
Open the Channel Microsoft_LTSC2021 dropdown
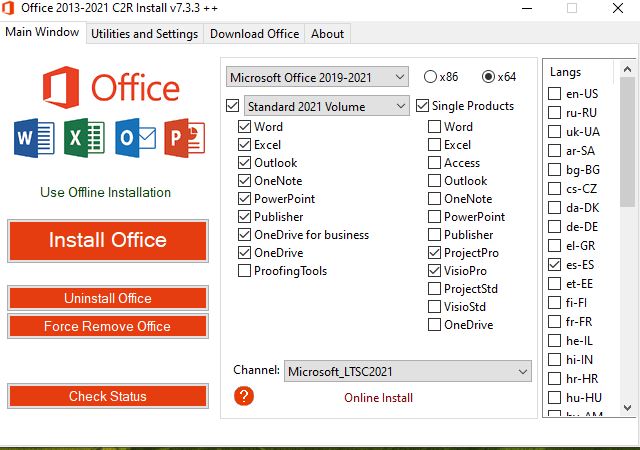pyautogui.click(x=408, y=371)
